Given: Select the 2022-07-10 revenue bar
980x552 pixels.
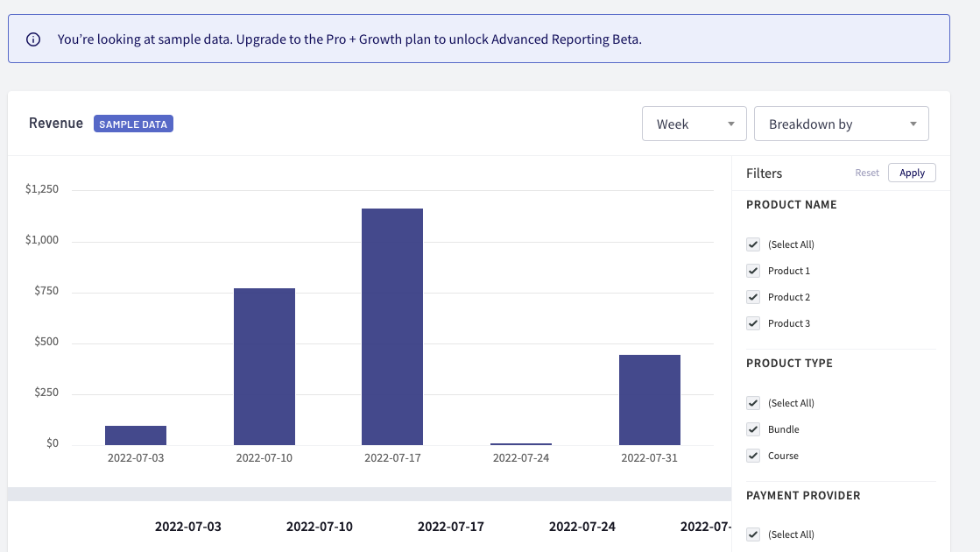Looking at the screenshot, I should [264, 366].
